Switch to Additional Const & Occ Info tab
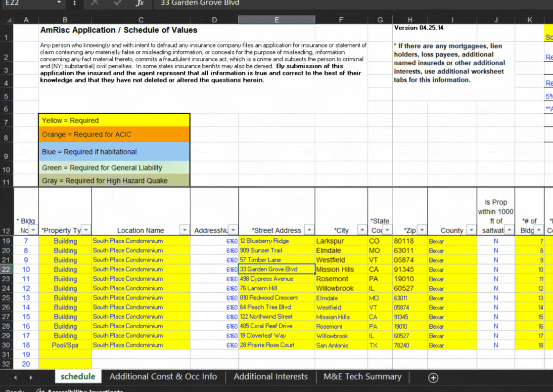Viewport: 553px width, 392px height. (x=163, y=377)
